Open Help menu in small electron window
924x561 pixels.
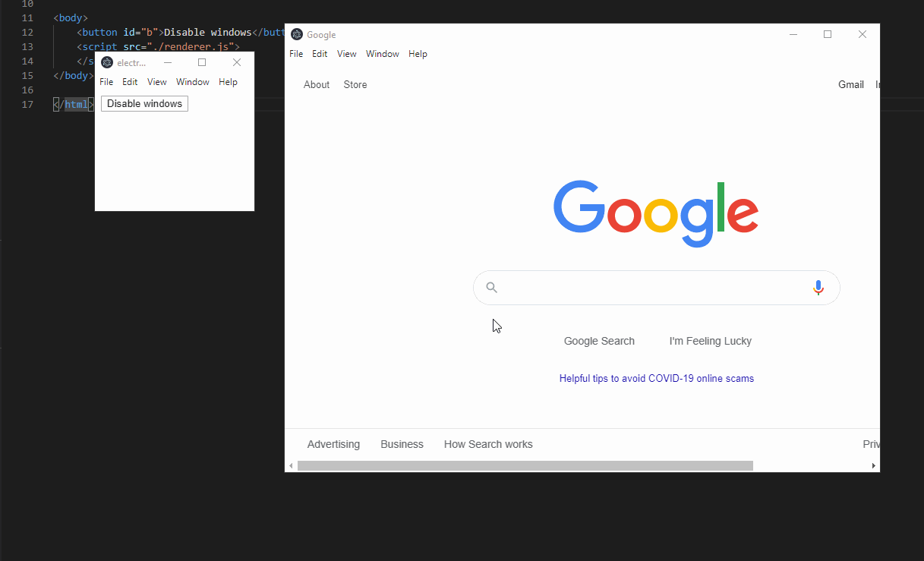(228, 82)
